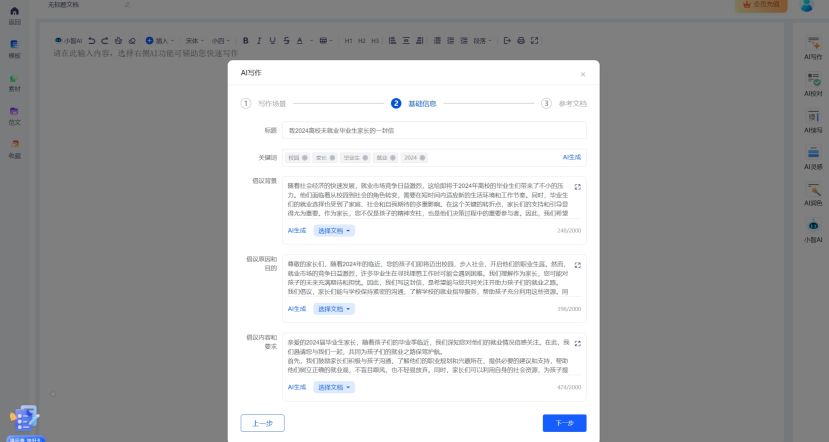Click the align center icon

406,41
